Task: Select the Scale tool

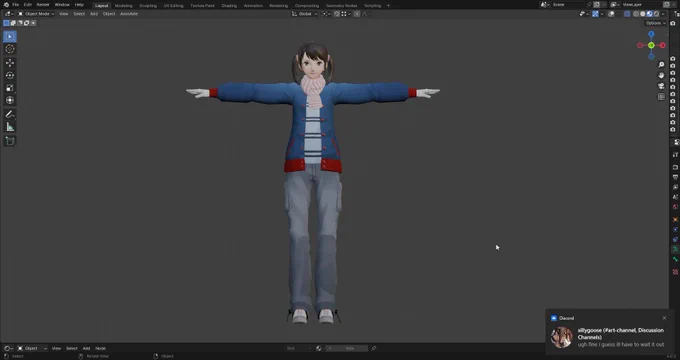Action: click(x=10, y=88)
